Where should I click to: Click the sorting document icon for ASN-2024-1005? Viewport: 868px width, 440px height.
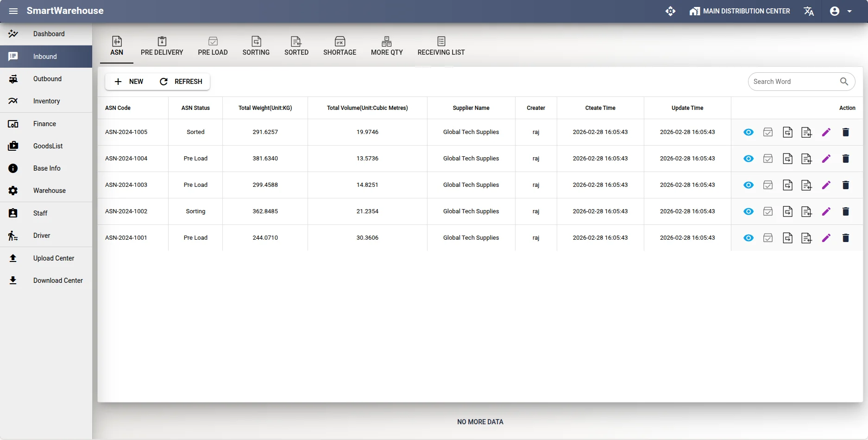(787, 133)
